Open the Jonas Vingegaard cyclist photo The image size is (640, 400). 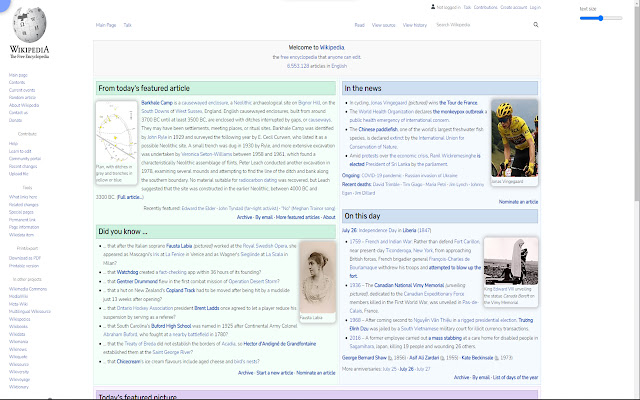point(514,138)
